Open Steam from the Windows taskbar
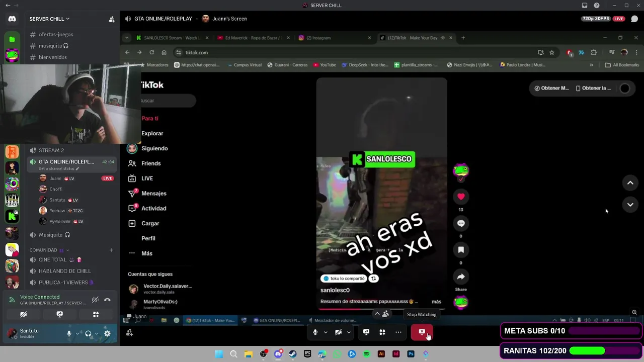The image size is (644, 362). (x=293, y=354)
